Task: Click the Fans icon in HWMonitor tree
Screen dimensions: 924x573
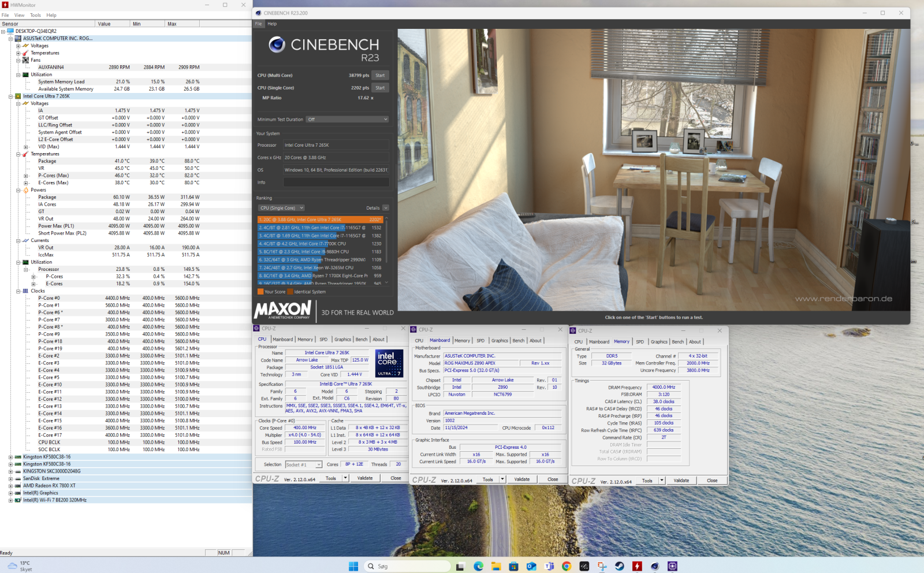Action: click(x=25, y=60)
